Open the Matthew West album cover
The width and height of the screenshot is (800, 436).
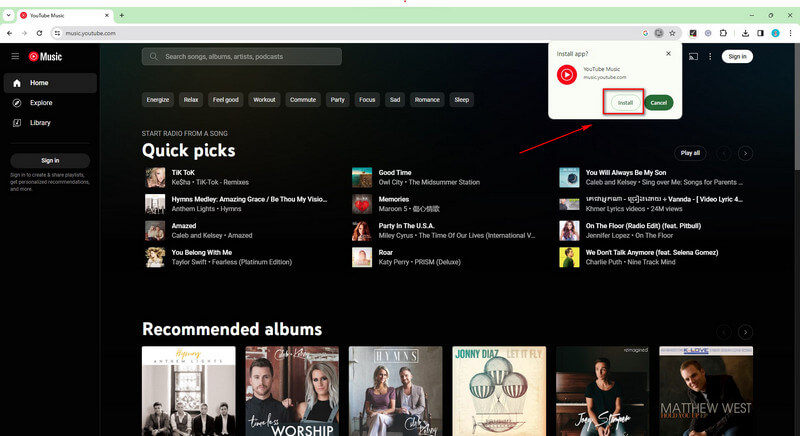[706, 391]
